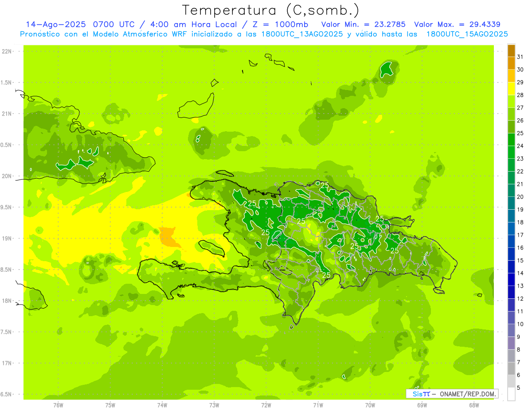Click the legend value label "16"
The width and height of the screenshot is (532, 411).
(x=520, y=248)
